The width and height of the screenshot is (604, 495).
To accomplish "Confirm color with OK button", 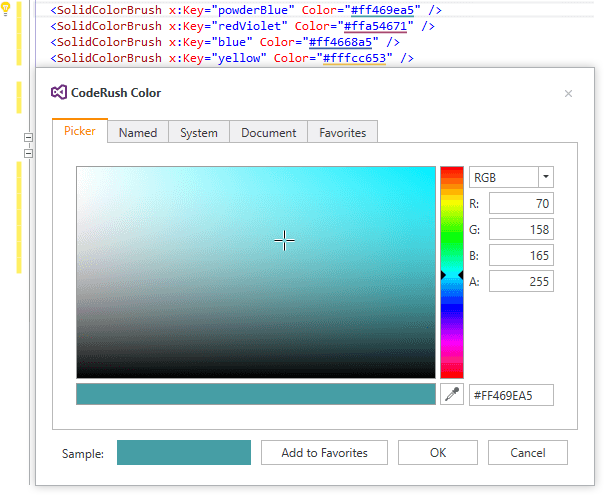I will pos(437,453).
